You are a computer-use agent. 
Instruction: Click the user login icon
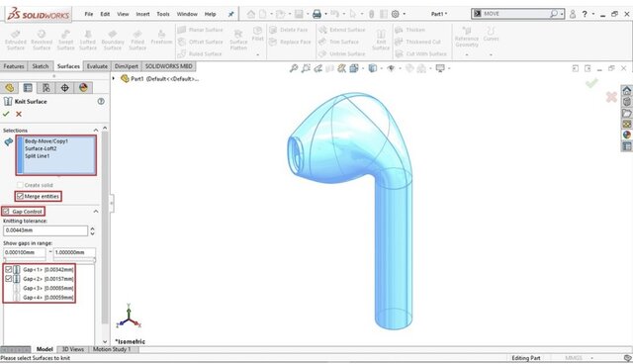573,14
